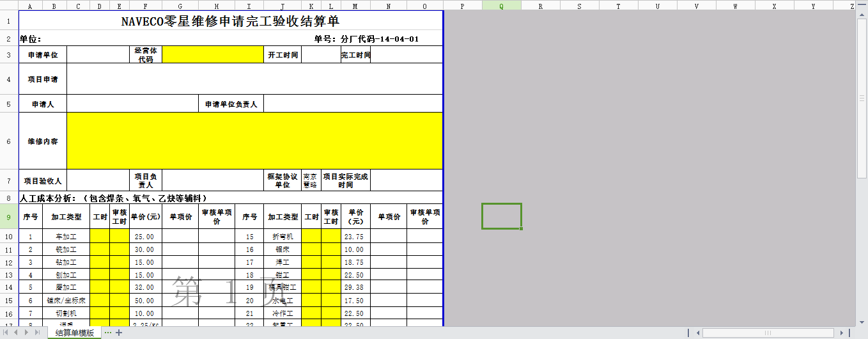This screenshot has height=339, width=868.
Task: Select the 项目验收人 label cell
Action: coord(43,180)
